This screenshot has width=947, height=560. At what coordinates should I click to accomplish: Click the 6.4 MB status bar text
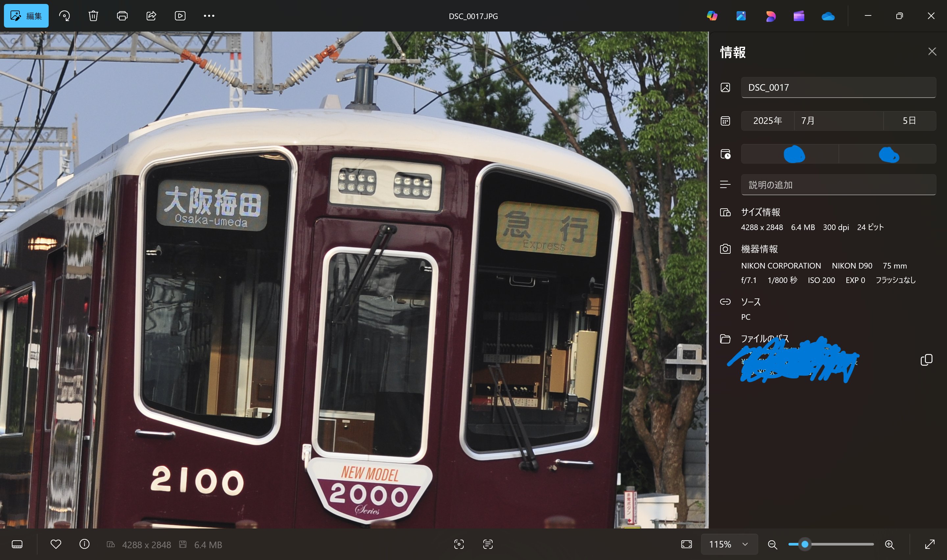coord(208,545)
